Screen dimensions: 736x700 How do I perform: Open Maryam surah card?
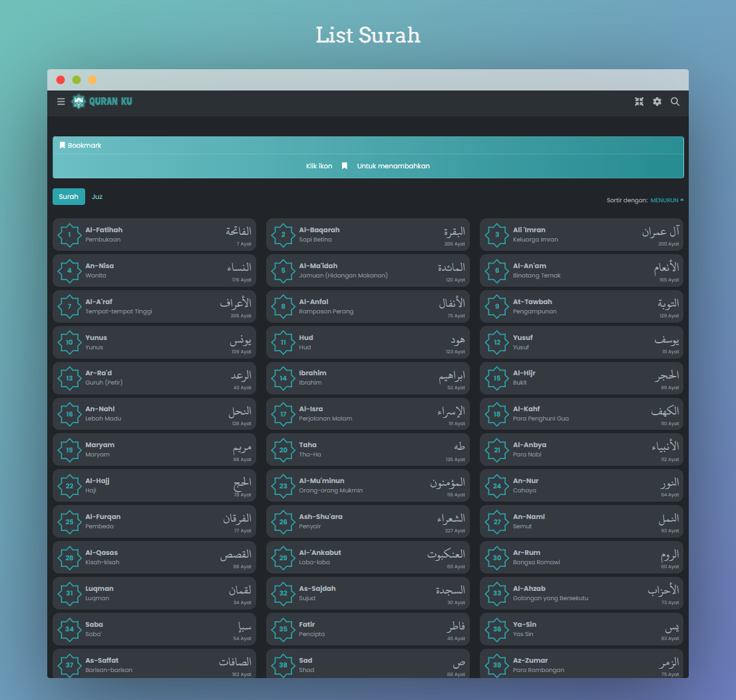point(154,450)
